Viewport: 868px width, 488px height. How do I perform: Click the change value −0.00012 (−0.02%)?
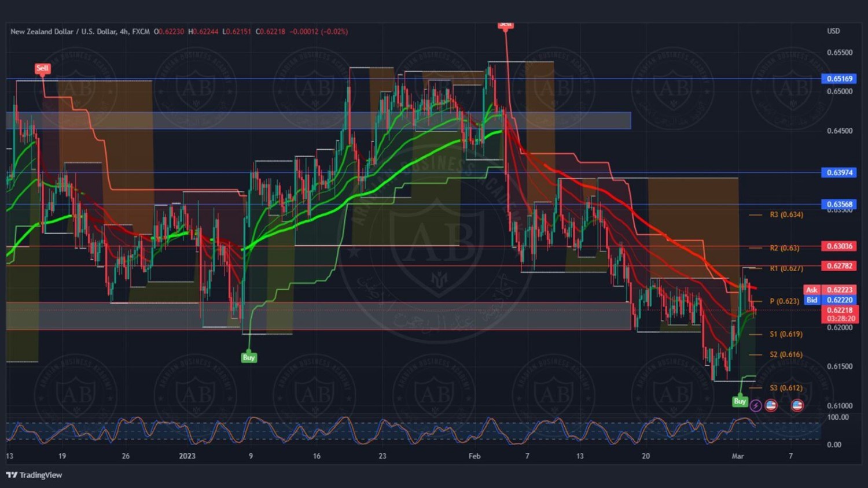tap(319, 32)
